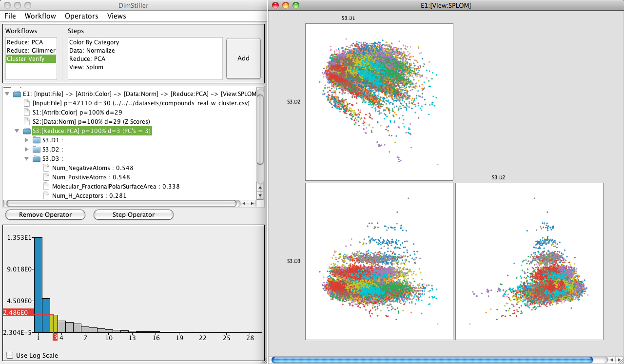Click the E1 folder icon

(17, 94)
